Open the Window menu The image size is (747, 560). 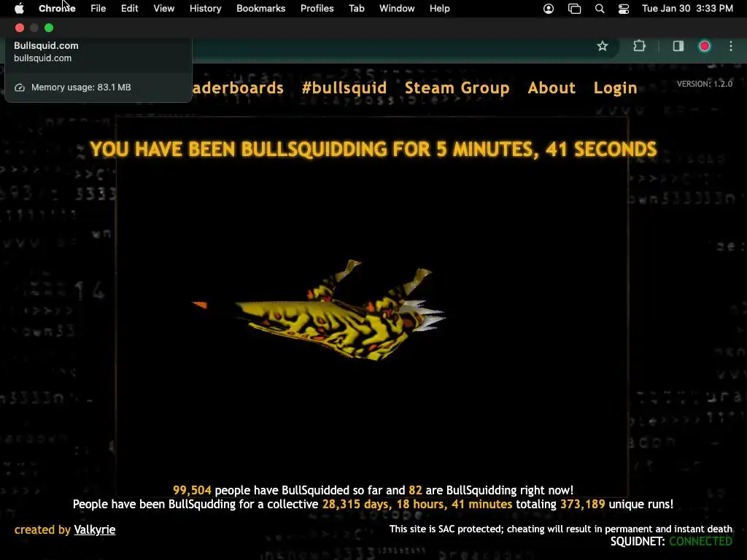[x=397, y=9]
